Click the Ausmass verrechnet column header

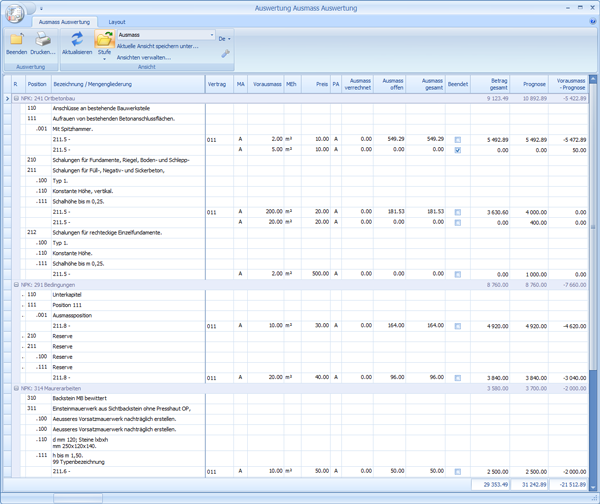pos(357,84)
